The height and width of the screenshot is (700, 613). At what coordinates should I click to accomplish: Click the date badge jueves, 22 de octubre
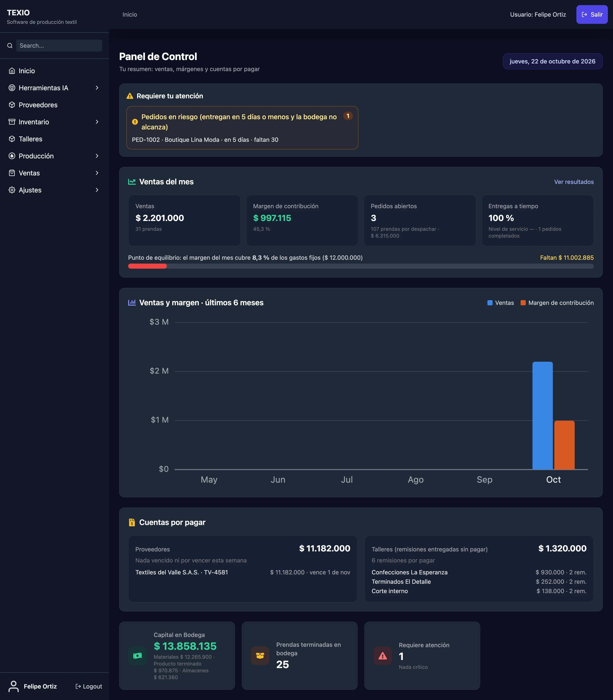click(553, 61)
